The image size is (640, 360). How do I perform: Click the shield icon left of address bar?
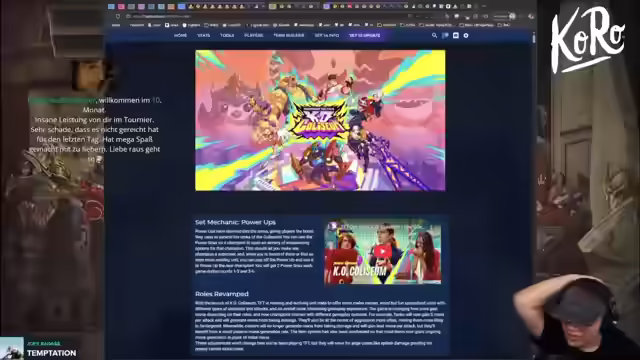coord(118,16)
